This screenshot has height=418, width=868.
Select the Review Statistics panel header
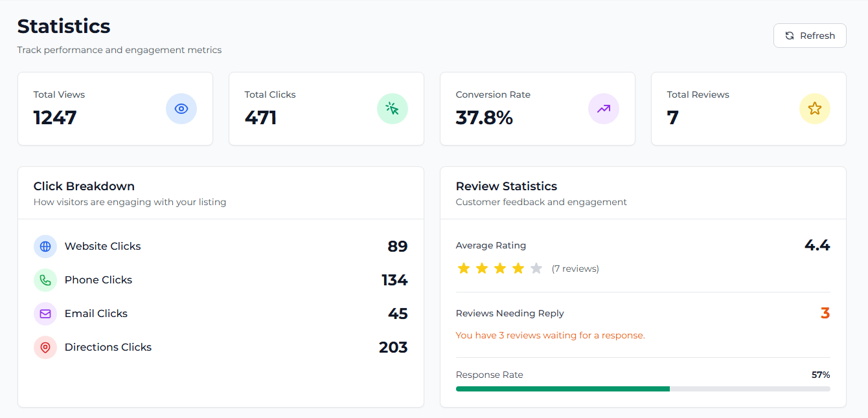pos(506,186)
